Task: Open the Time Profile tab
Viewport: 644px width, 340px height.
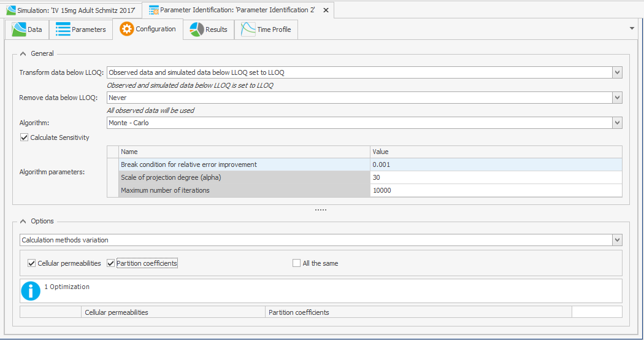Action: (266, 29)
